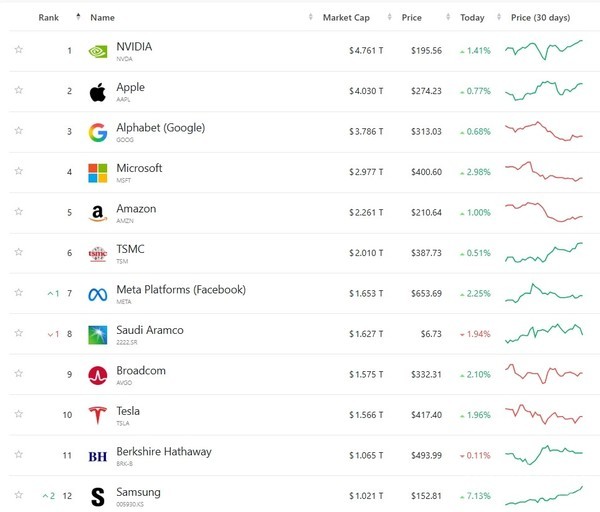Click the Microsoft logo icon

click(97, 172)
